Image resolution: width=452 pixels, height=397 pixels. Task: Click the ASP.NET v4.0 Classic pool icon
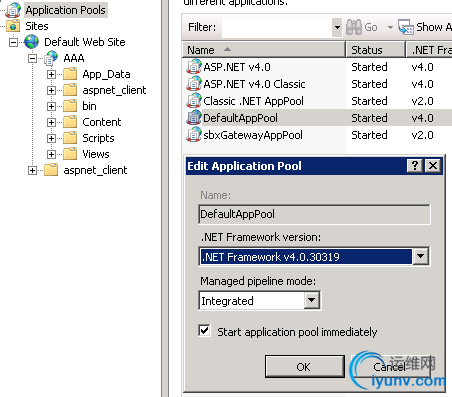click(x=194, y=84)
